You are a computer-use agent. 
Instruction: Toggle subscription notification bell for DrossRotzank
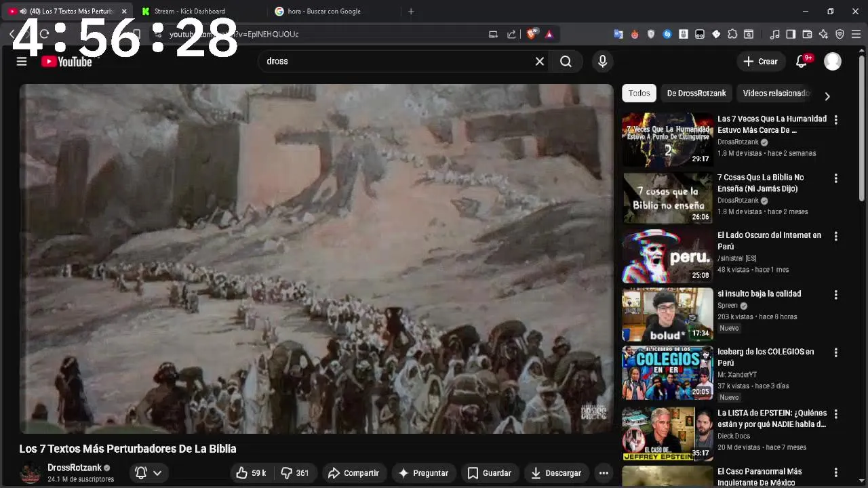point(141,473)
